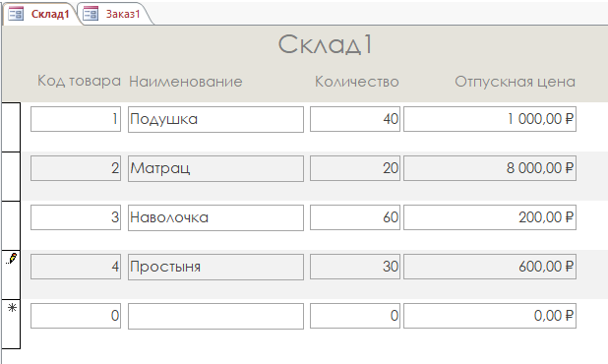The image size is (608, 364).
Task: Switch to the Заказ1 tab
Action: (113, 14)
